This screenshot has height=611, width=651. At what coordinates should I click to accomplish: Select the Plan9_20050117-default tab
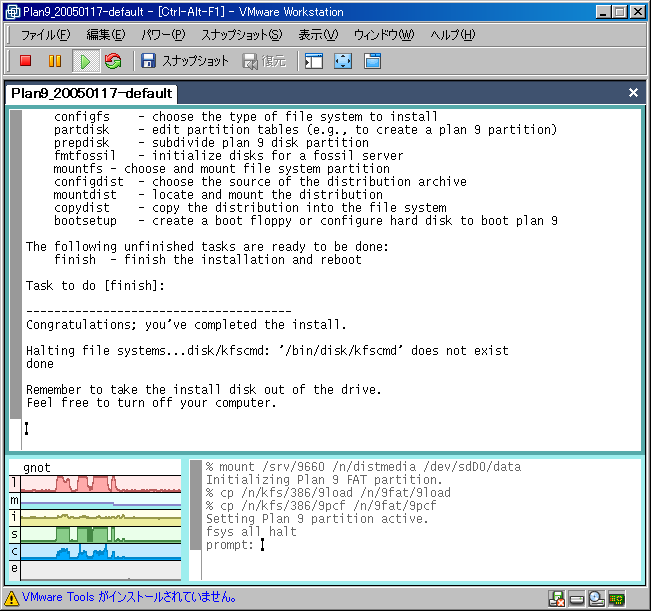[x=91, y=93]
